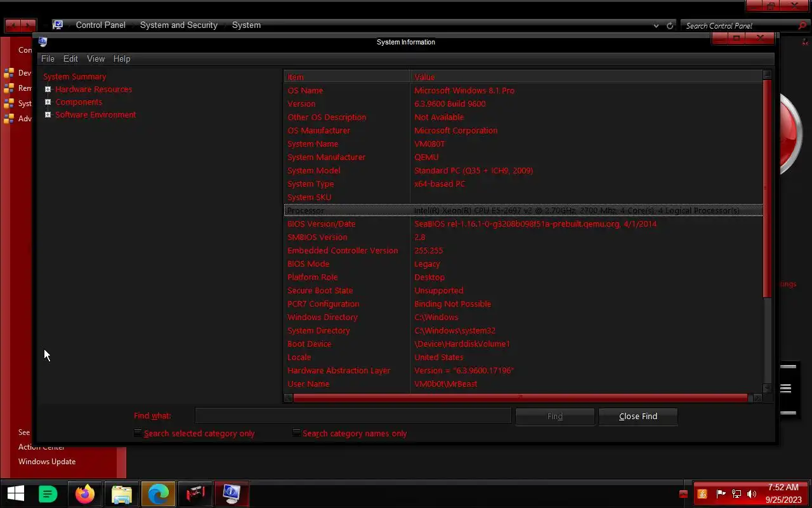Viewport: 812px width, 508px height.
Task: Open the View menu
Action: (96, 58)
